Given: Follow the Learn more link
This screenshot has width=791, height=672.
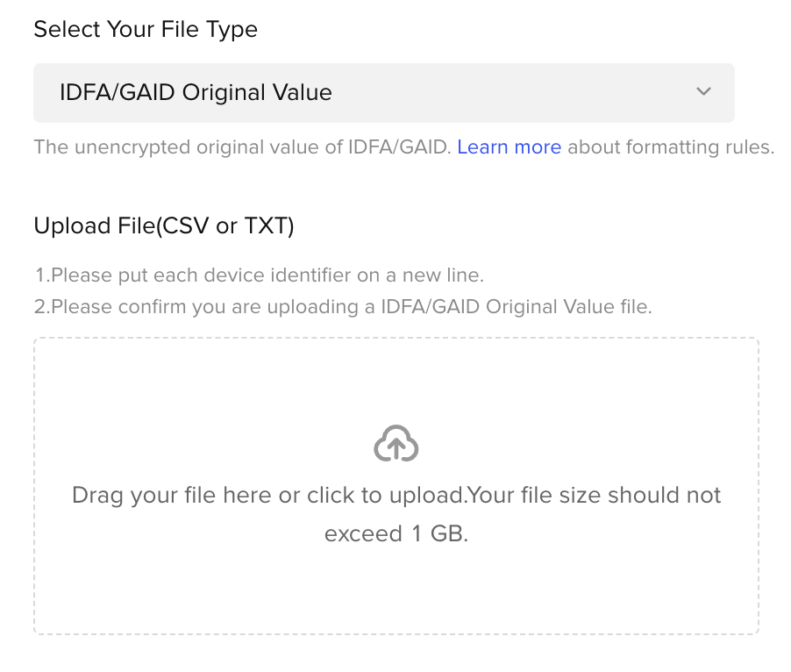Looking at the screenshot, I should [509, 147].
